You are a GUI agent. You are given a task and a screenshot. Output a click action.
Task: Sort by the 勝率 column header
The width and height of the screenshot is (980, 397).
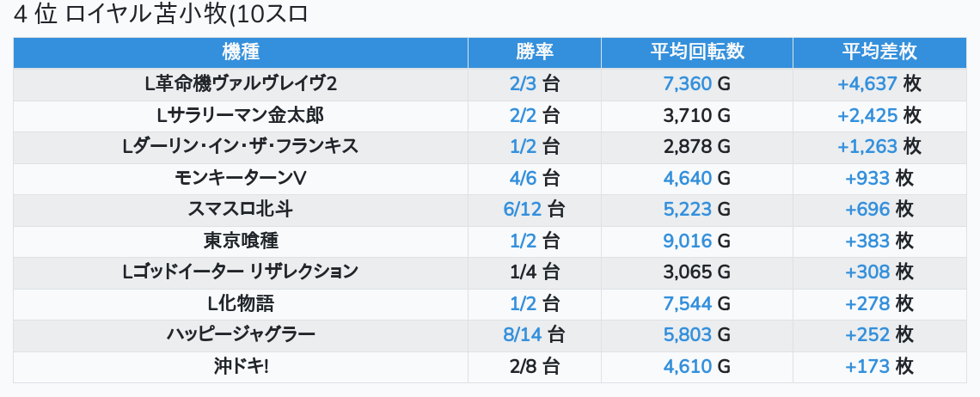(535, 52)
